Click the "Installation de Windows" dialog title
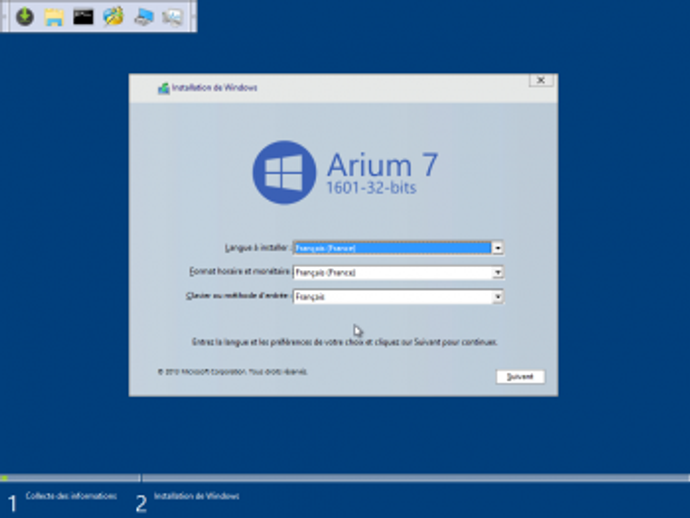690x518 pixels. pos(214,88)
